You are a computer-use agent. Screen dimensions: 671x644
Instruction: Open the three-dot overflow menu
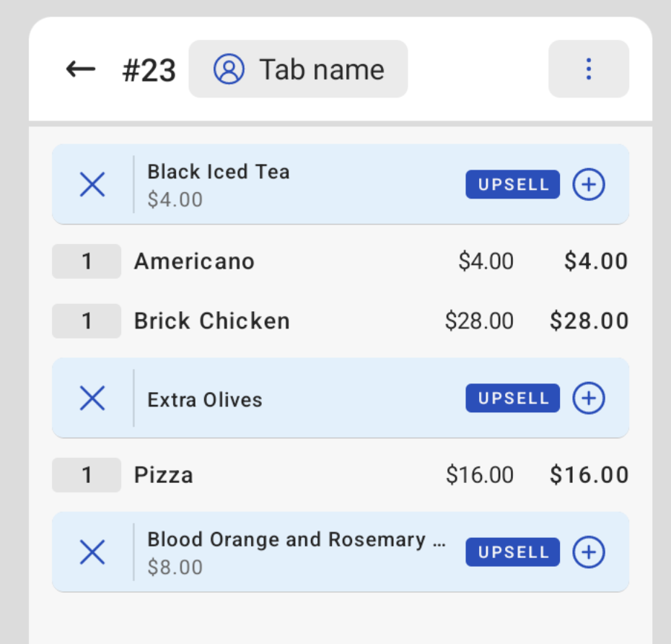click(589, 69)
